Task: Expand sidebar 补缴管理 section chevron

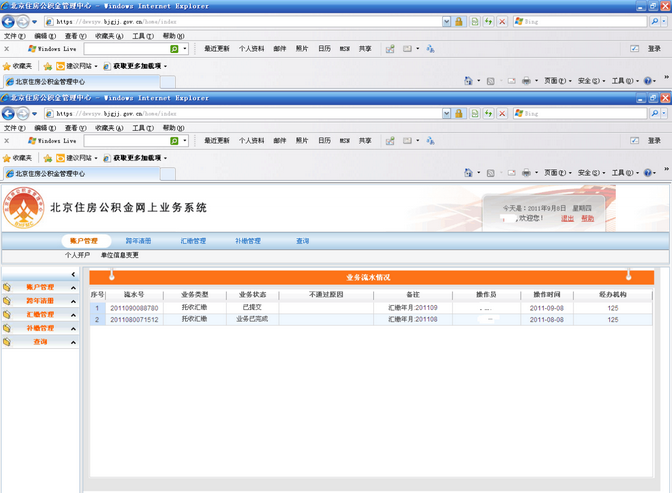Action: (73, 329)
